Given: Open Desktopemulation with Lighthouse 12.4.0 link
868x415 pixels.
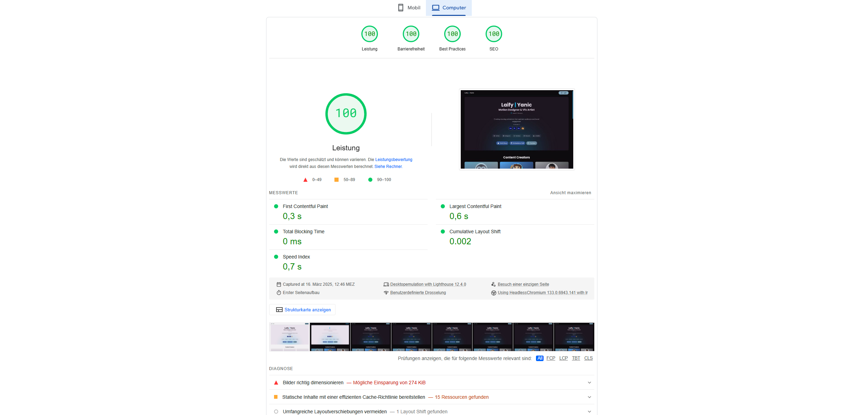Looking at the screenshot, I should (x=428, y=284).
